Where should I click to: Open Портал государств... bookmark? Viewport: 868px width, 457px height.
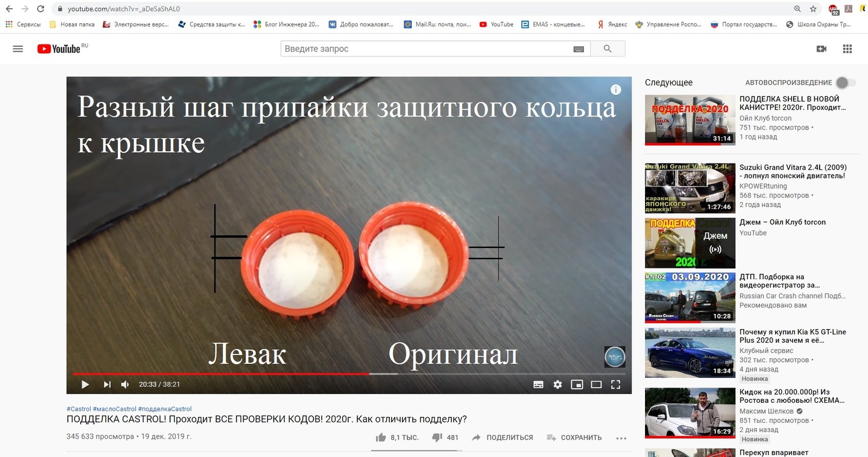[744, 24]
